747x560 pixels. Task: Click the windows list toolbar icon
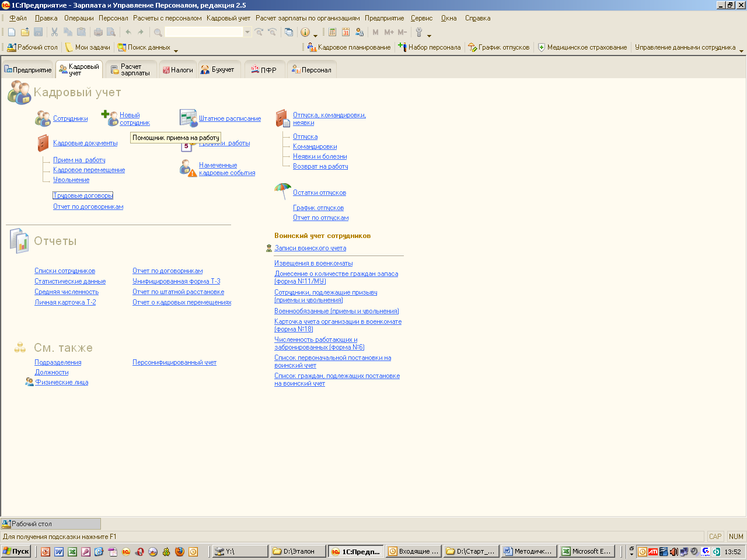pyautogui.click(x=288, y=32)
